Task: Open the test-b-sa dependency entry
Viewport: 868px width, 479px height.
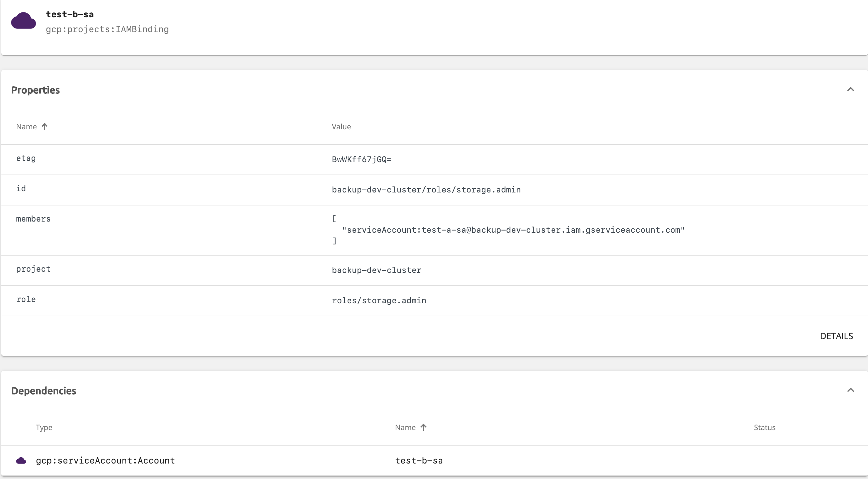Action: [x=419, y=460]
